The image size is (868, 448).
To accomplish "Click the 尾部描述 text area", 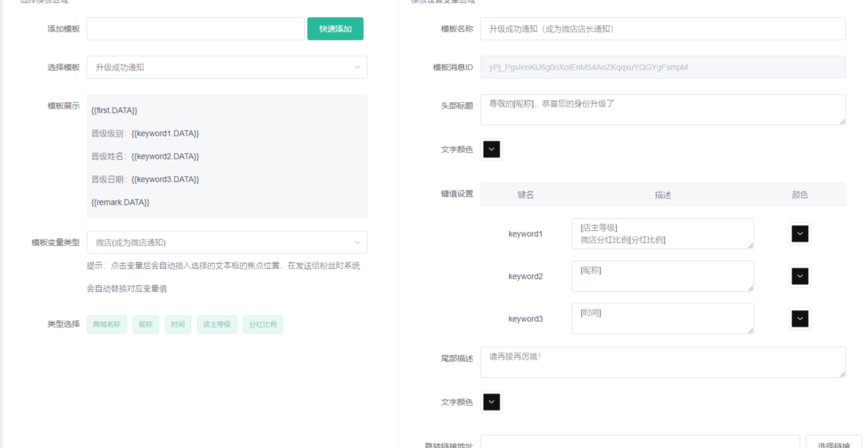I will [662, 362].
